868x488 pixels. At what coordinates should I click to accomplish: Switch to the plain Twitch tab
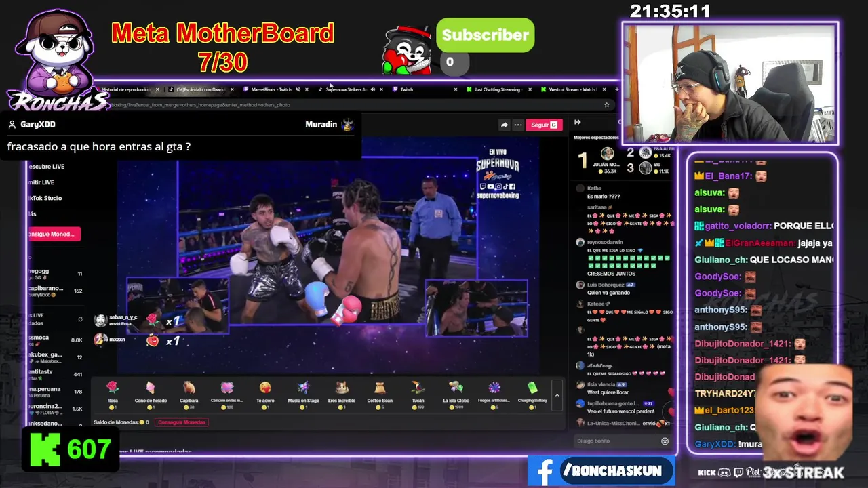406,89
